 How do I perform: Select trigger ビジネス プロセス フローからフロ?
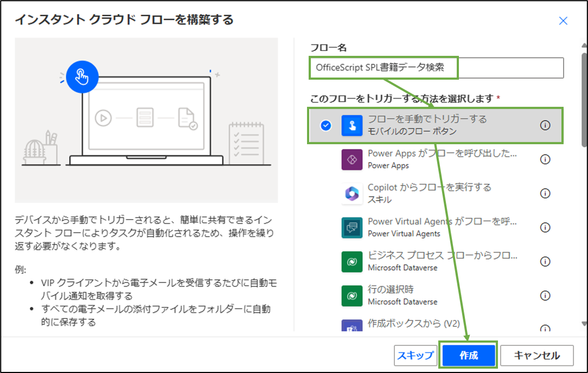click(436, 262)
